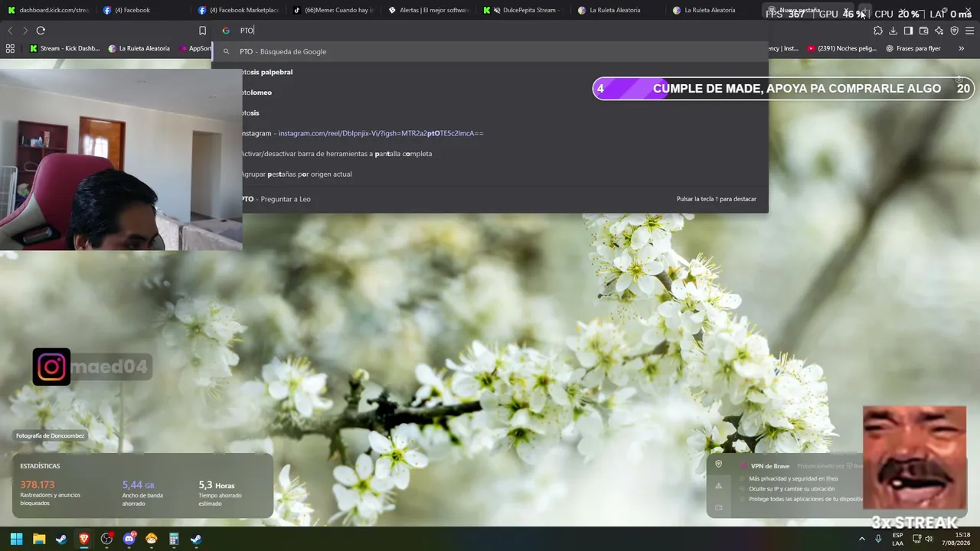Open the volume tray icon
The height and width of the screenshot is (551, 980).
[929, 539]
